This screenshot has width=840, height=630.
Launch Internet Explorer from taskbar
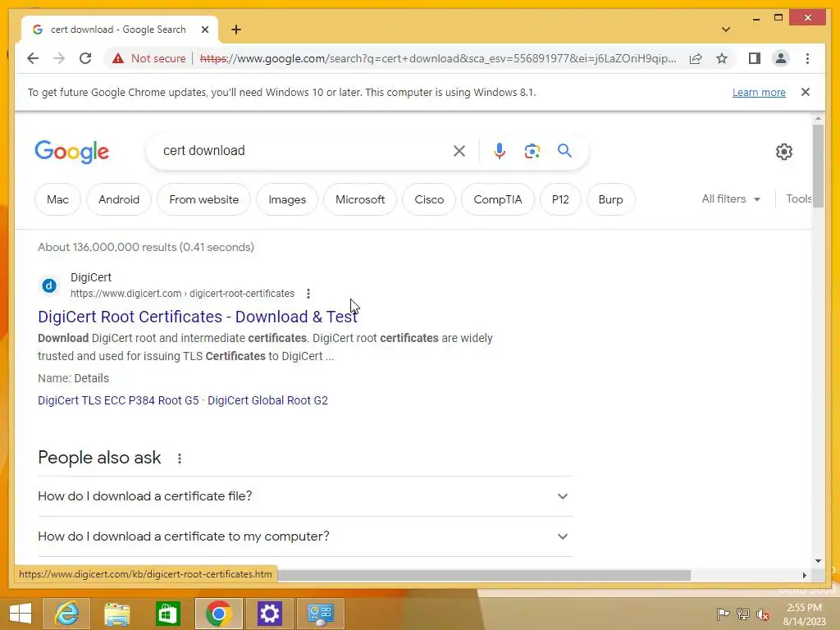[x=67, y=614]
